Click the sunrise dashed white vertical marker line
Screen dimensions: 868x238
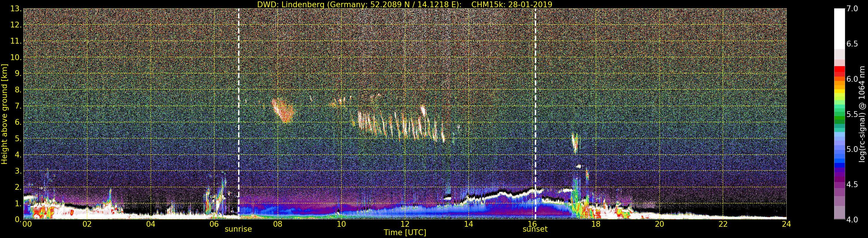[x=239, y=114]
